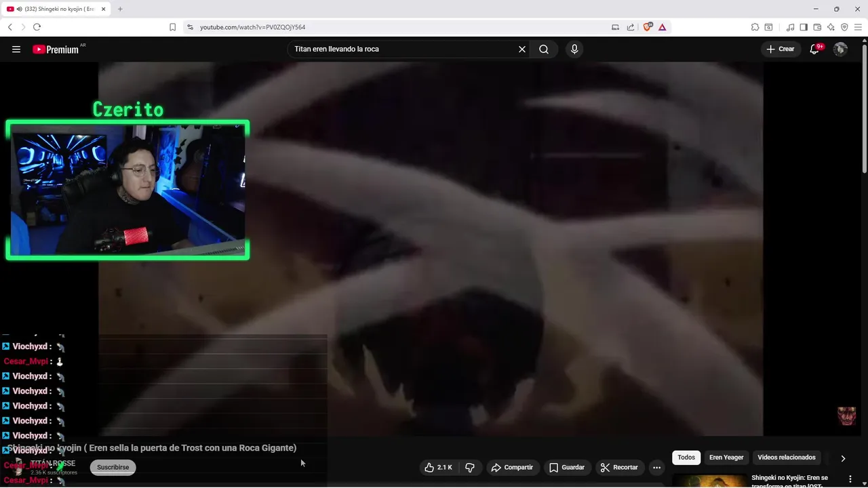The height and width of the screenshot is (488, 868).
Task: Open Brave Wallet icon
Action: coord(817,27)
